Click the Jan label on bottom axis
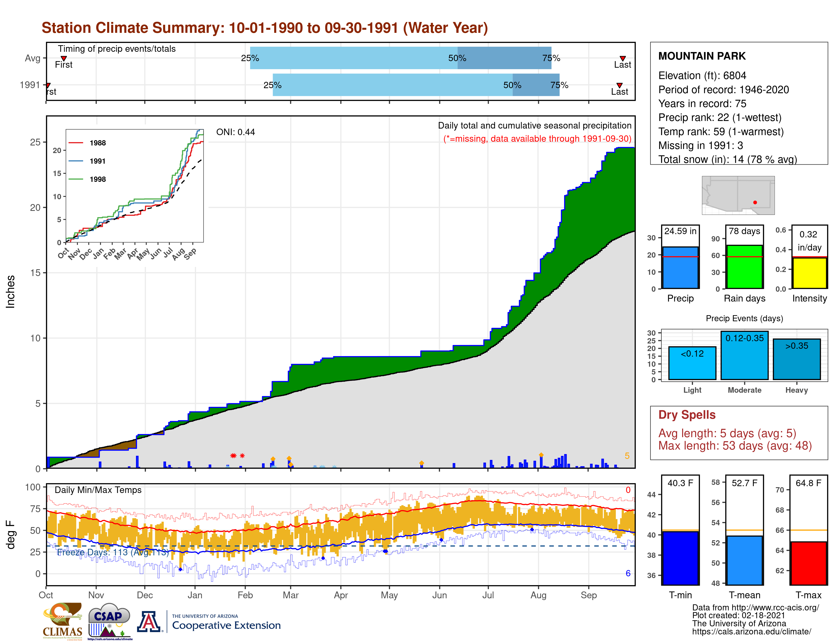Image resolution: width=834 pixels, height=644 pixels. 195,595
